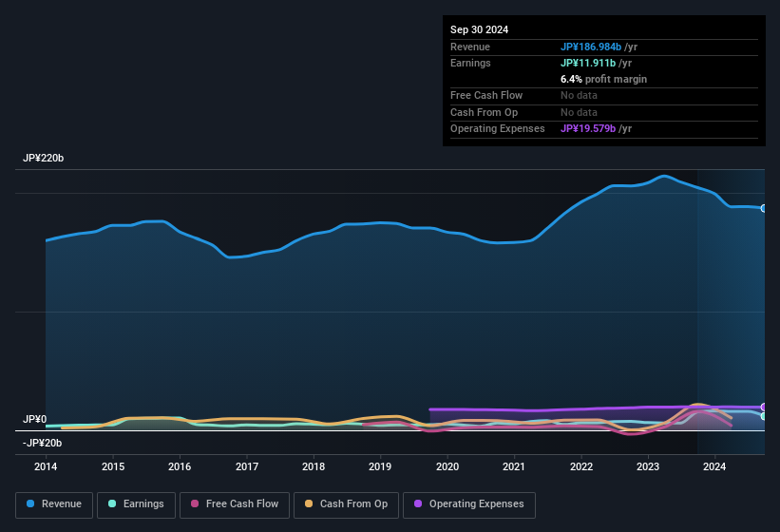Click the 2019 x-axis label
Viewport: 780px width, 532px height.
[x=380, y=466]
